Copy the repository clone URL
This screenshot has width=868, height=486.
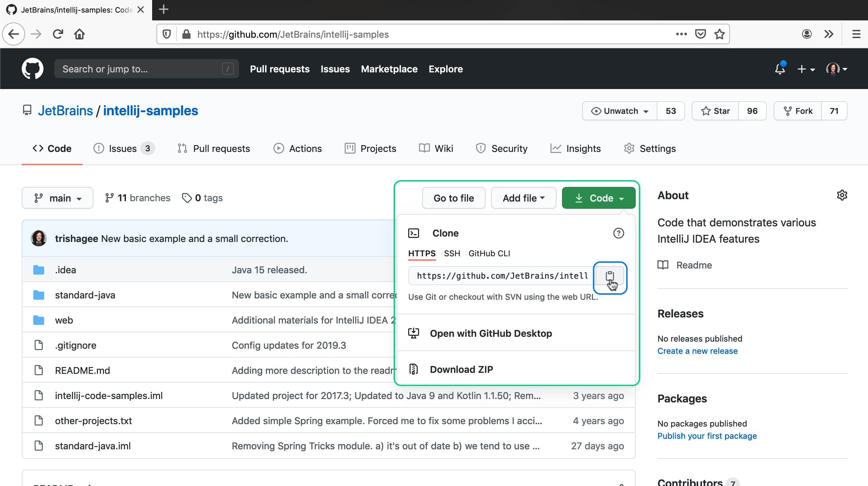610,276
